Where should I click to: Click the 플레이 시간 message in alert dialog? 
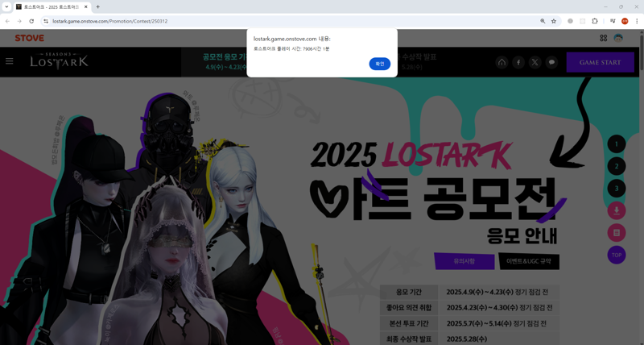tap(291, 49)
